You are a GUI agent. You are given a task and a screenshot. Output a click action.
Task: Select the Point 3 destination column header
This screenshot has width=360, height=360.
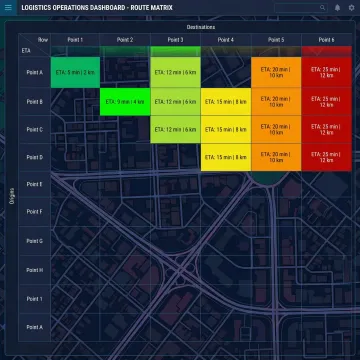(x=175, y=40)
